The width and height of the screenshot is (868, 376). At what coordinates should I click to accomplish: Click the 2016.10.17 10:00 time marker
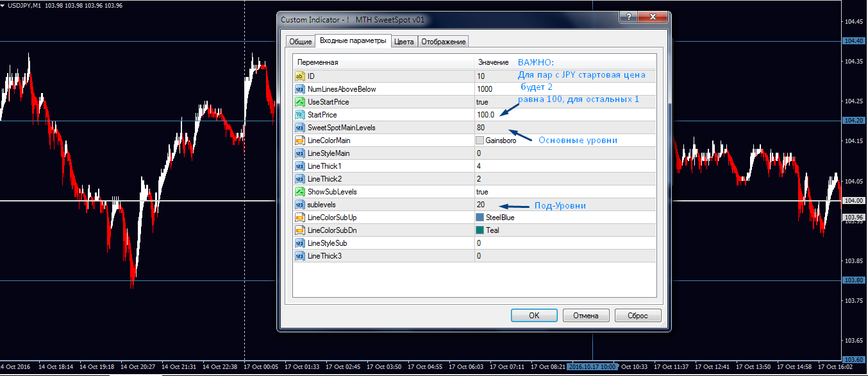[x=593, y=367]
